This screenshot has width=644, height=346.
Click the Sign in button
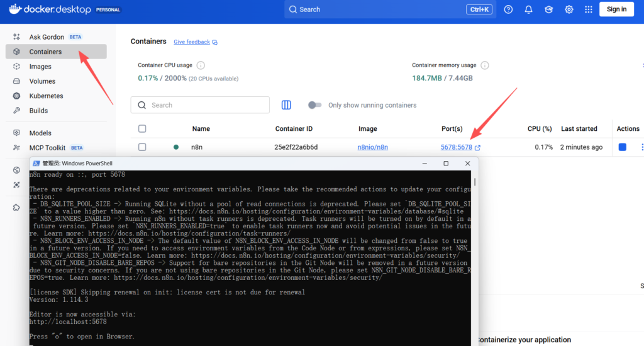[616, 9]
